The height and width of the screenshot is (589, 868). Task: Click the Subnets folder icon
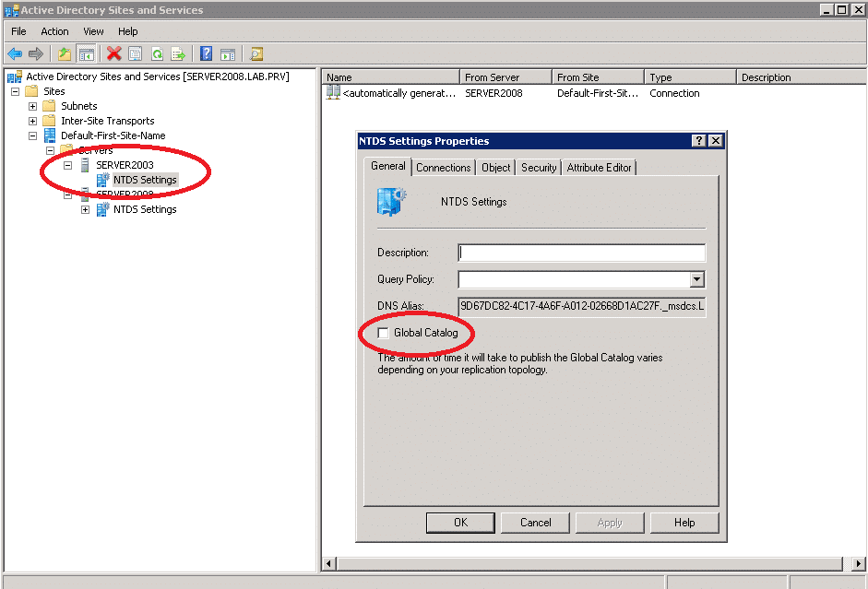pos(49,106)
